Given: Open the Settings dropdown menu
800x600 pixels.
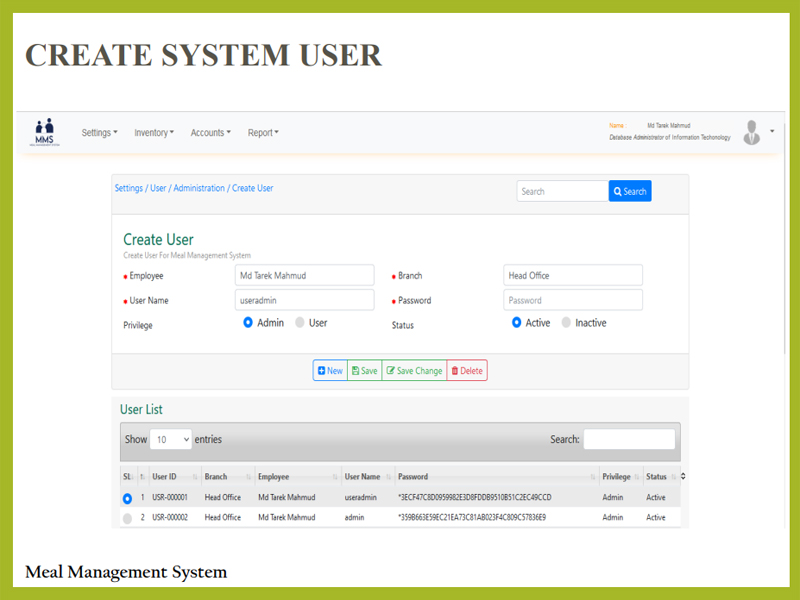Looking at the screenshot, I should pos(99,133).
